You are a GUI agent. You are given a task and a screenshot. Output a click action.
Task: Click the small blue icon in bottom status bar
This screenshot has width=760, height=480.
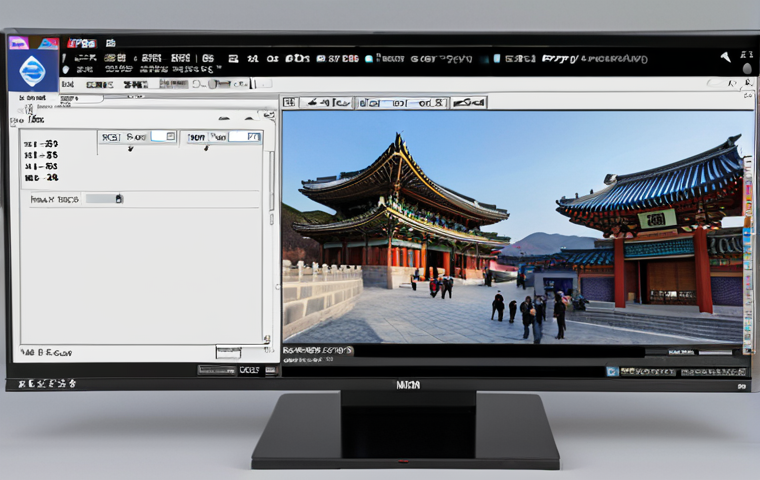coord(612,371)
